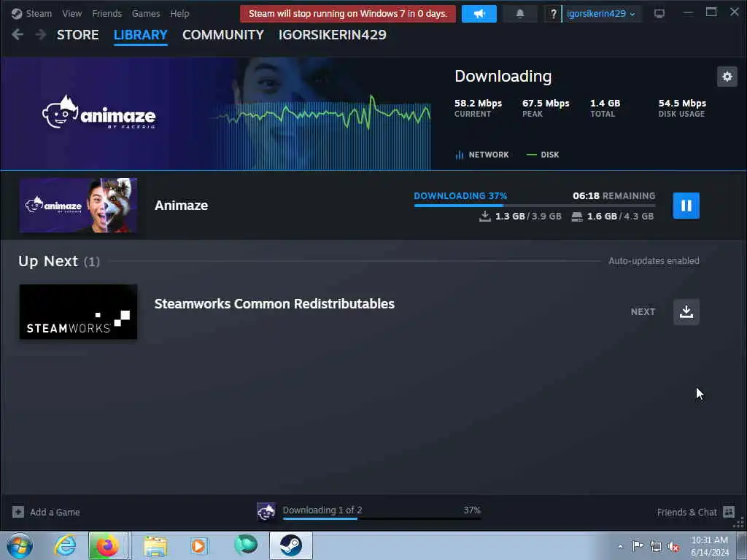Click the DOWNLOADING 37% label
Screen dimensions: 747x560
click(x=460, y=195)
